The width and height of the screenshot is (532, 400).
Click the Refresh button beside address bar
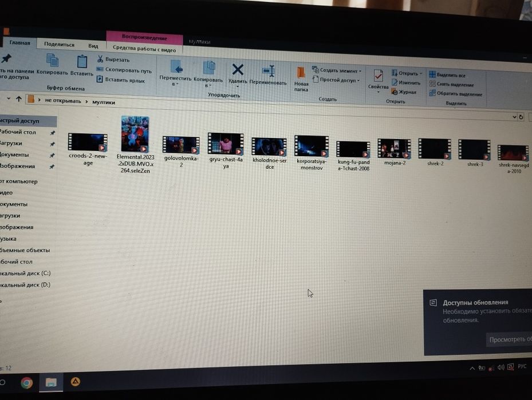click(521, 117)
